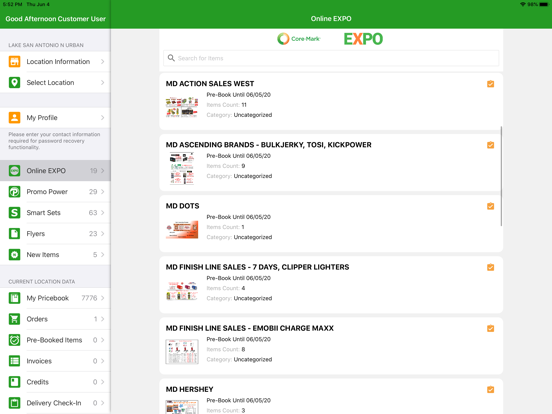Click Good Afternoon Customer User greeting
This screenshot has width=552, height=414.
tap(56, 19)
